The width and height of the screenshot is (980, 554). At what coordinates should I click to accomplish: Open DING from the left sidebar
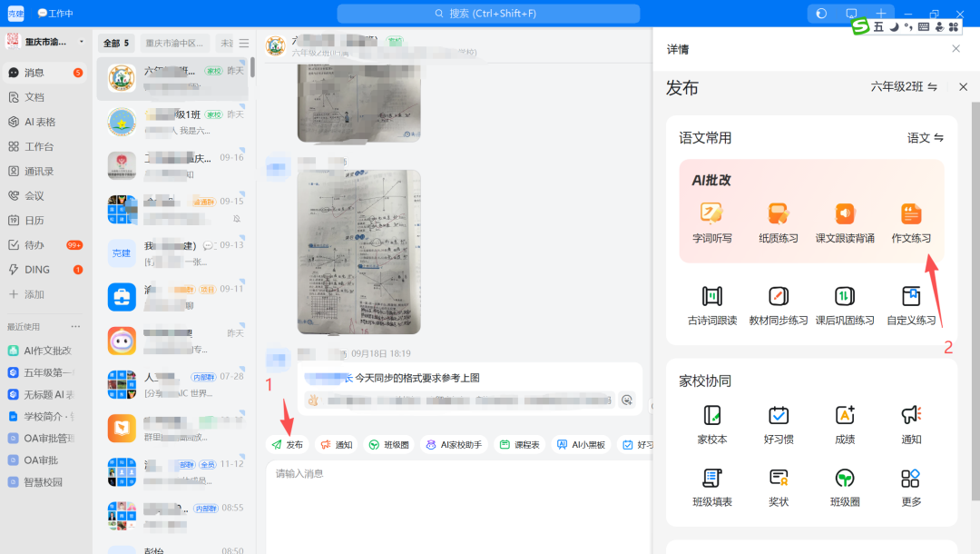point(34,269)
